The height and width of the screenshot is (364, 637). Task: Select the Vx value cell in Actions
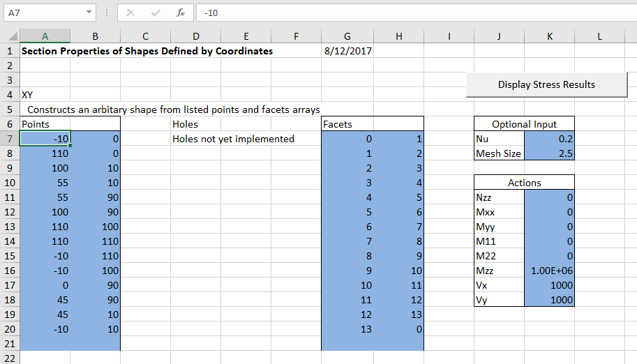pos(549,285)
